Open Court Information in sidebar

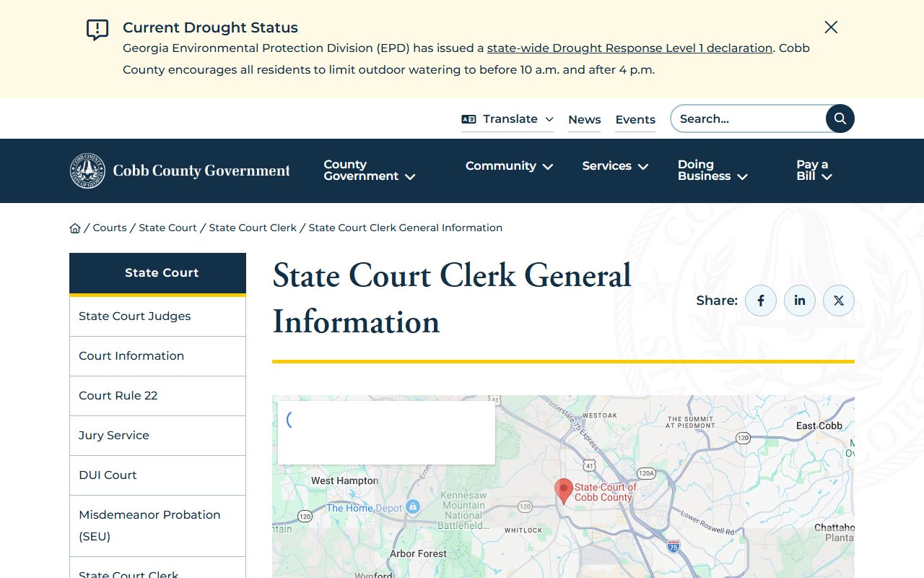click(157, 356)
